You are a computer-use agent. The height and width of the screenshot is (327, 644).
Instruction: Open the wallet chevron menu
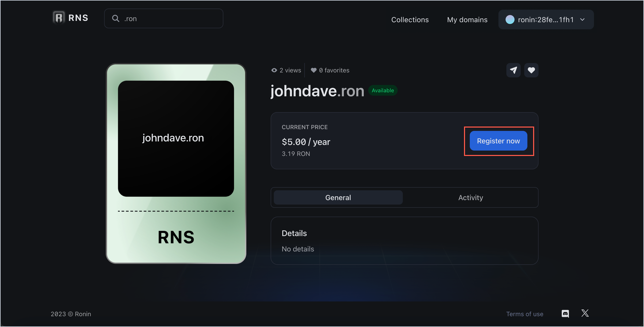(x=582, y=19)
